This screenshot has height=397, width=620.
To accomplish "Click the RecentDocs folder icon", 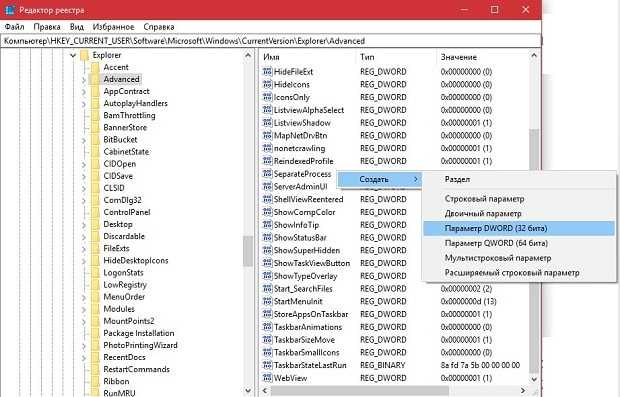I will 95,357.
